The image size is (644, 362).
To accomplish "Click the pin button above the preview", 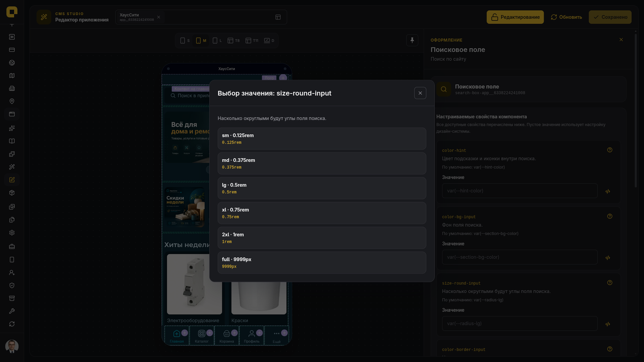I will 412,40.
